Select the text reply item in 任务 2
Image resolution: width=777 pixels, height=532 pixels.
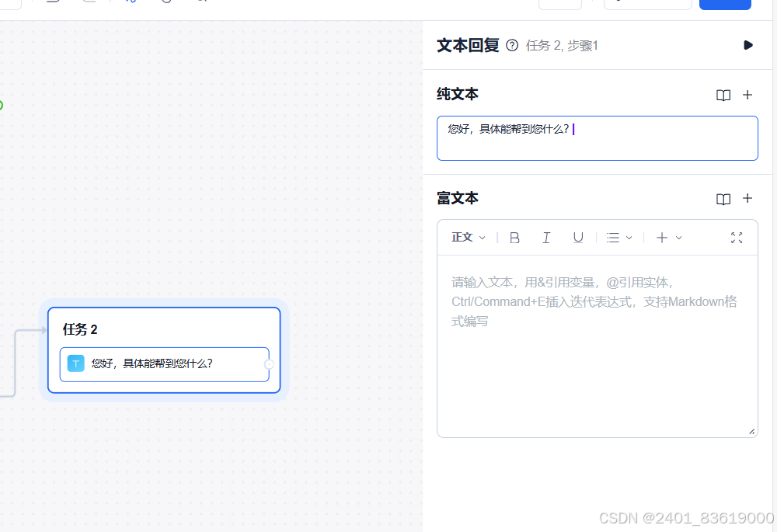pos(165,364)
